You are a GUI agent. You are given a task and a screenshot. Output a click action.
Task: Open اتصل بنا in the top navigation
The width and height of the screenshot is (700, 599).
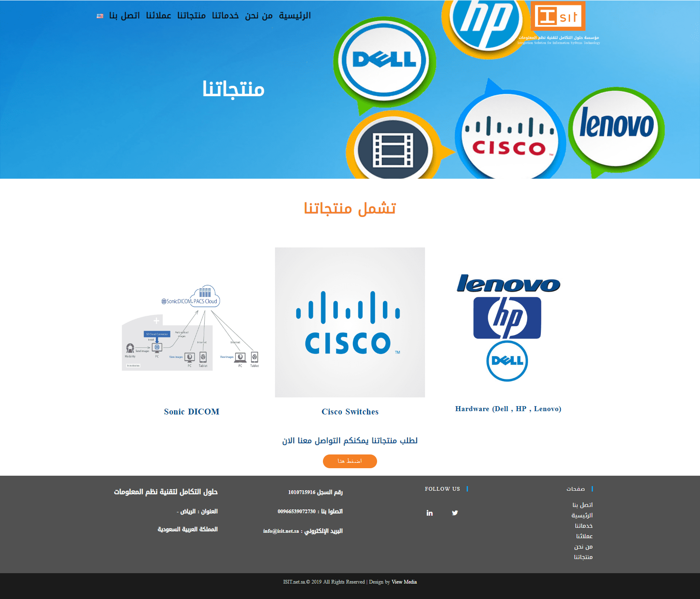click(125, 15)
